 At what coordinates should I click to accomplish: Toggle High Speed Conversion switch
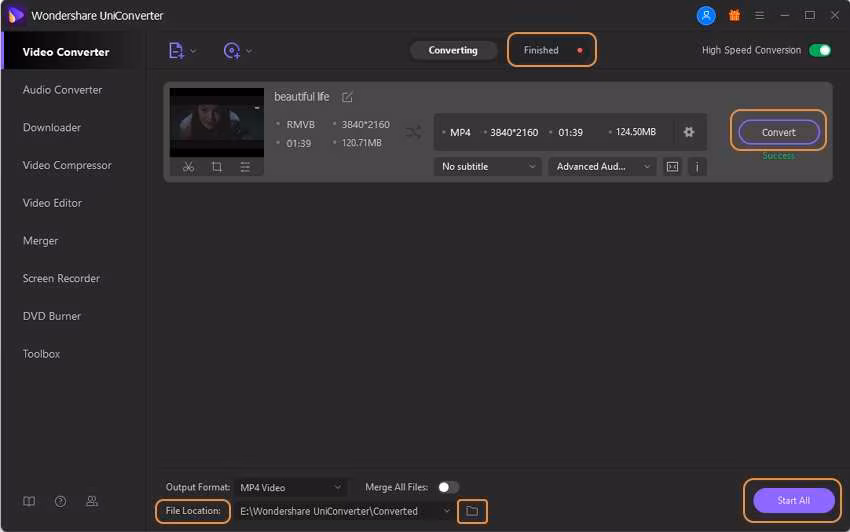(820, 50)
